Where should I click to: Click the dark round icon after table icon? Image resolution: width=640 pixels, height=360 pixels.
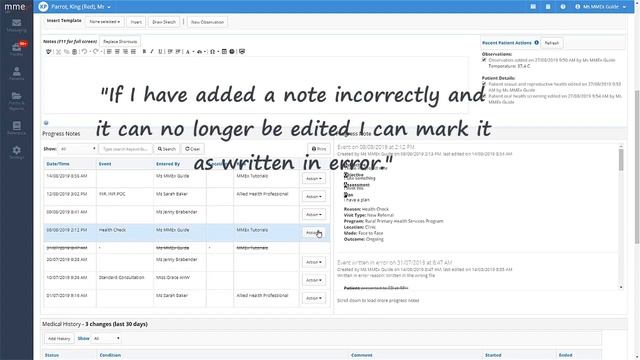pyautogui.click(x=232, y=52)
